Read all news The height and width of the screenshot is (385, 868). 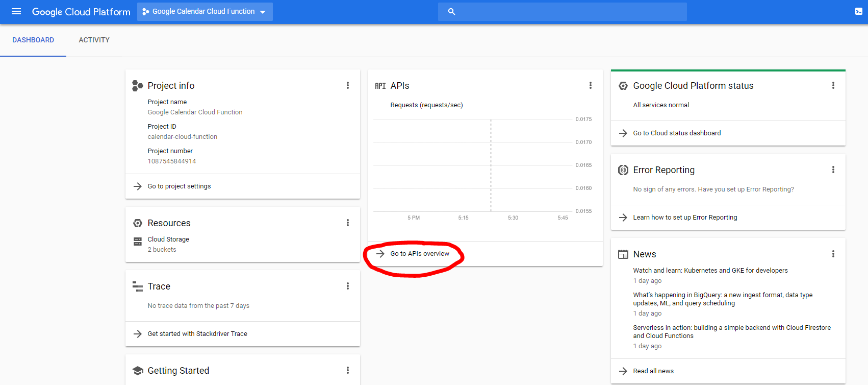(653, 371)
